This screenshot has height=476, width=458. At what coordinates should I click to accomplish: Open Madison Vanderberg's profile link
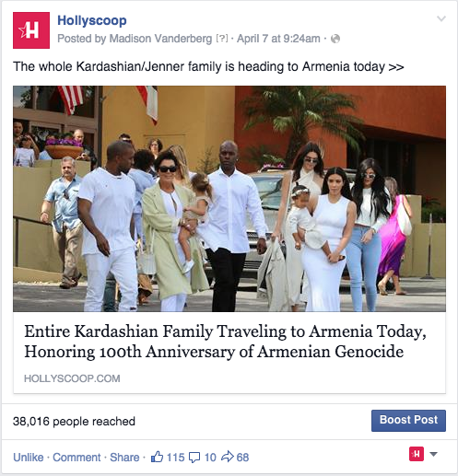pos(160,39)
